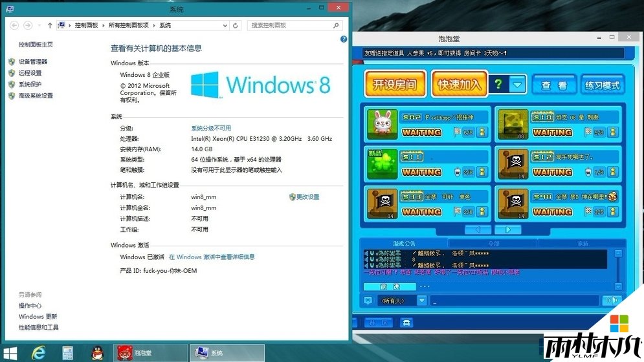Click 系统分级不可用 link

tap(211, 128)
